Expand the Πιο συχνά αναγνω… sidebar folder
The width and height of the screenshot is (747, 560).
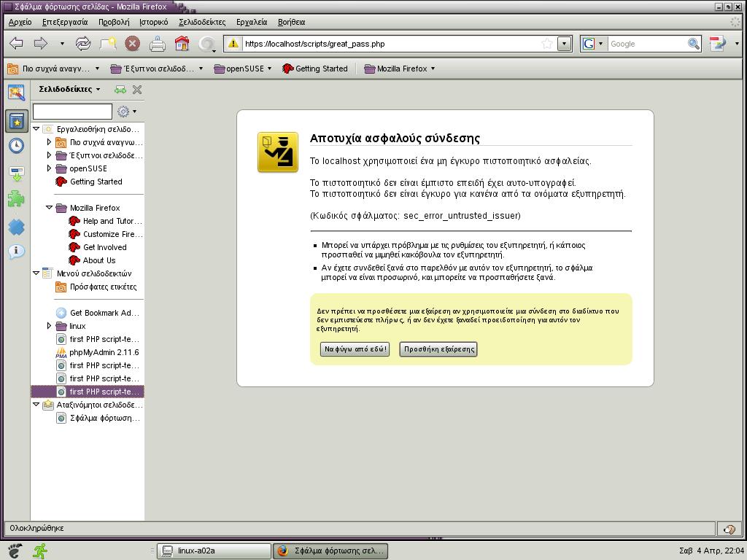pos(49,142)
